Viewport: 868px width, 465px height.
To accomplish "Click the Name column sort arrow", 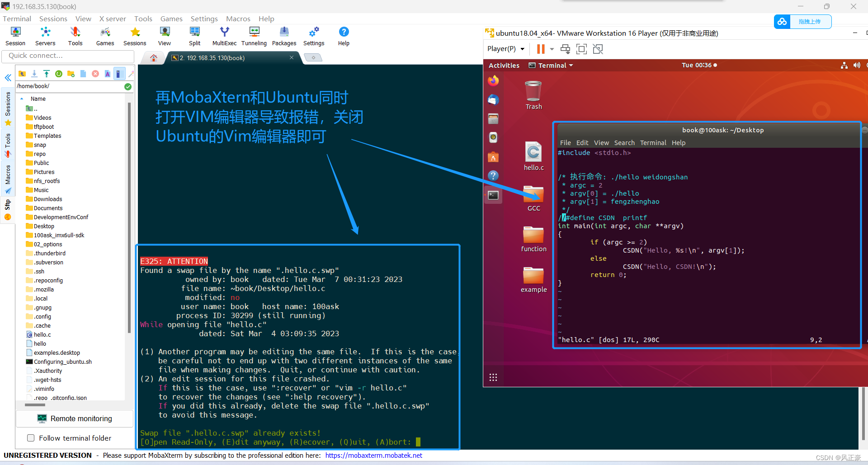I will pos(22,99).
